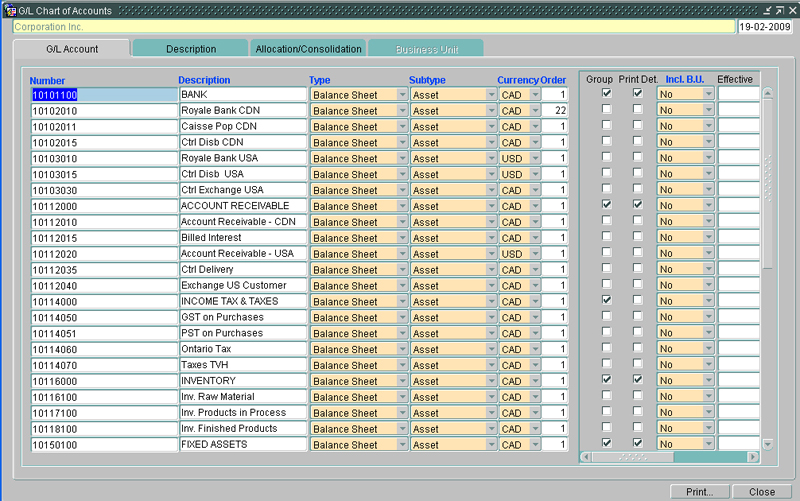The height and width of the screenshot is (501, 800).
Task: Uncheck Print Det. for ACCOUNT RECEIVABLE row
Action: (x=637, y=205)
